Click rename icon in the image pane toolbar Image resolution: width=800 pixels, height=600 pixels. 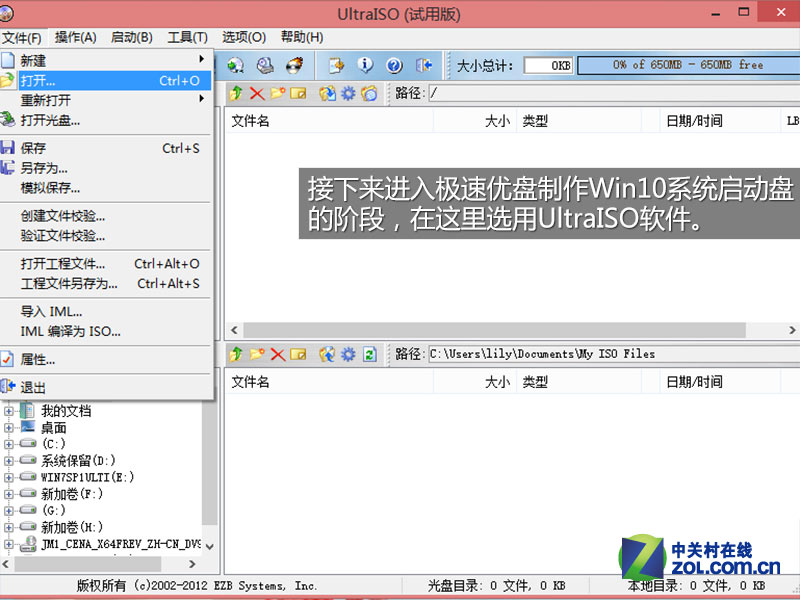[298, 93]
